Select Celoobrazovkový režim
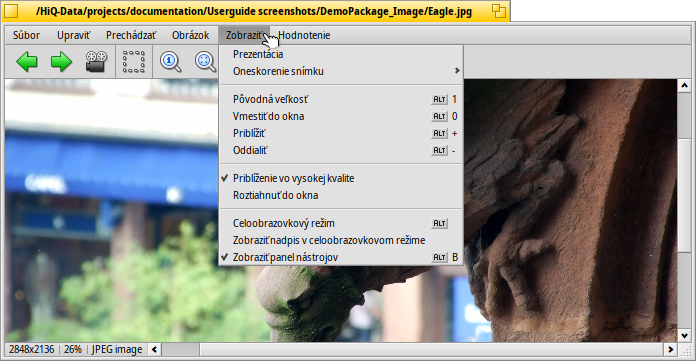This screenshot has width=696, height=361. pos(341,223)
